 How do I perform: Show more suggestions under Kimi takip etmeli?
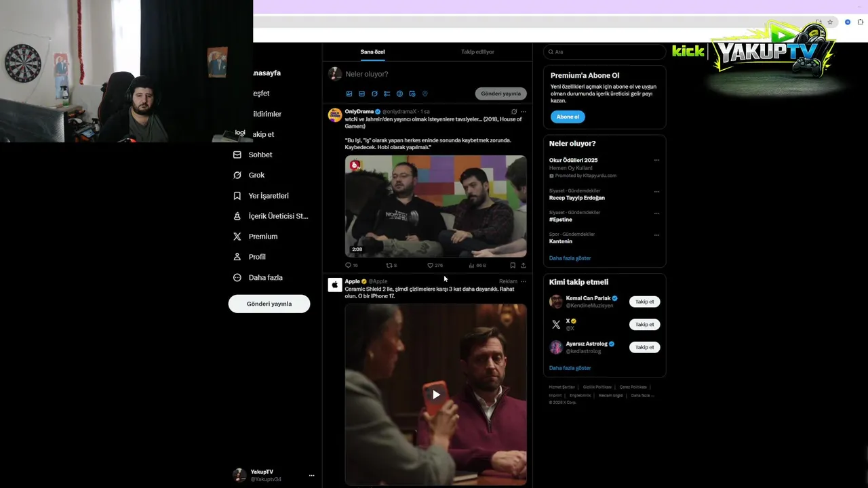[x=570, y=368]
